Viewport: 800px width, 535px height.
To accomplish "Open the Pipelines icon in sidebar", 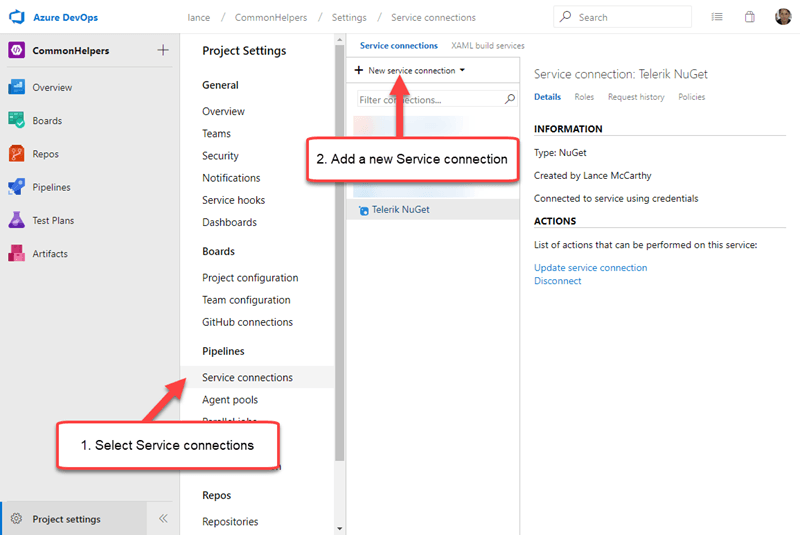I will 16,187.
